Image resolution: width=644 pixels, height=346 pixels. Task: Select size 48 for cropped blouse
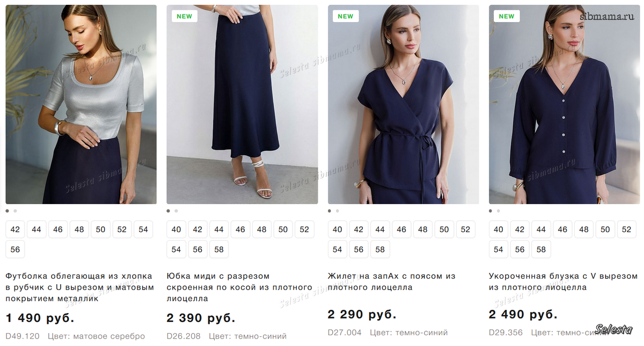[583, 229]
